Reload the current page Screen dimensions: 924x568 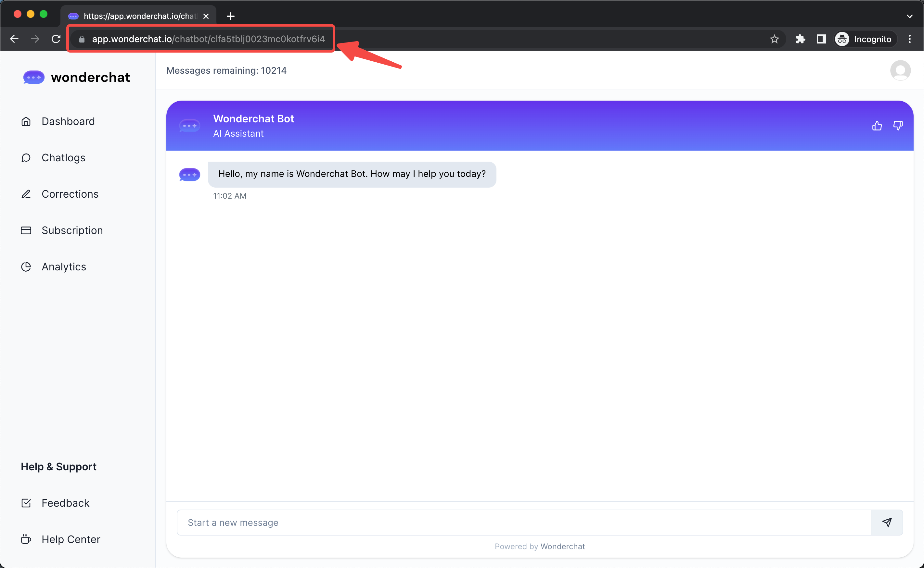(56, 39)
